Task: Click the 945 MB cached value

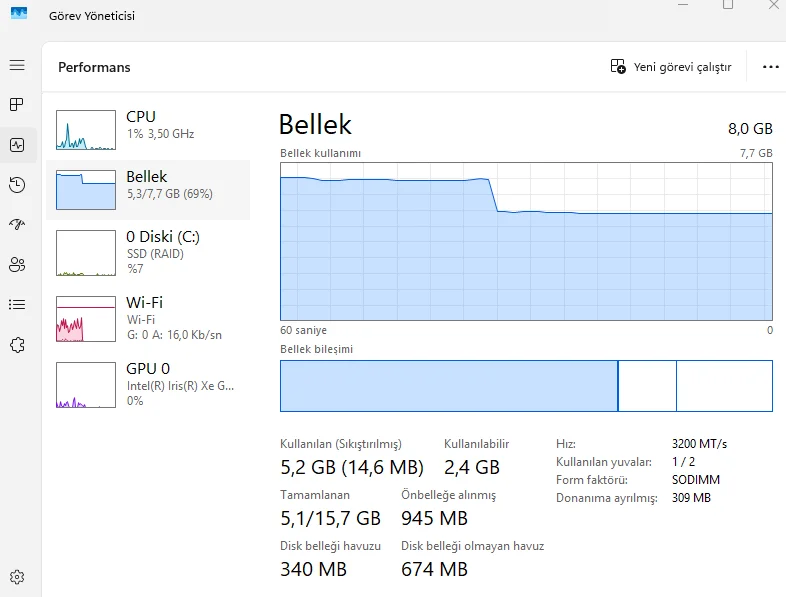Action: coord(434,518)
